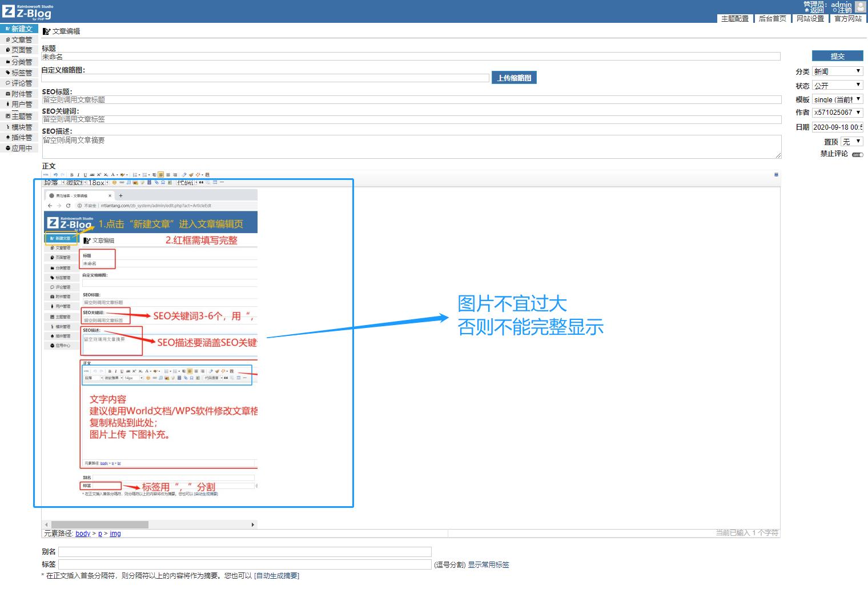Click the insert link icon

click(122, 182)
